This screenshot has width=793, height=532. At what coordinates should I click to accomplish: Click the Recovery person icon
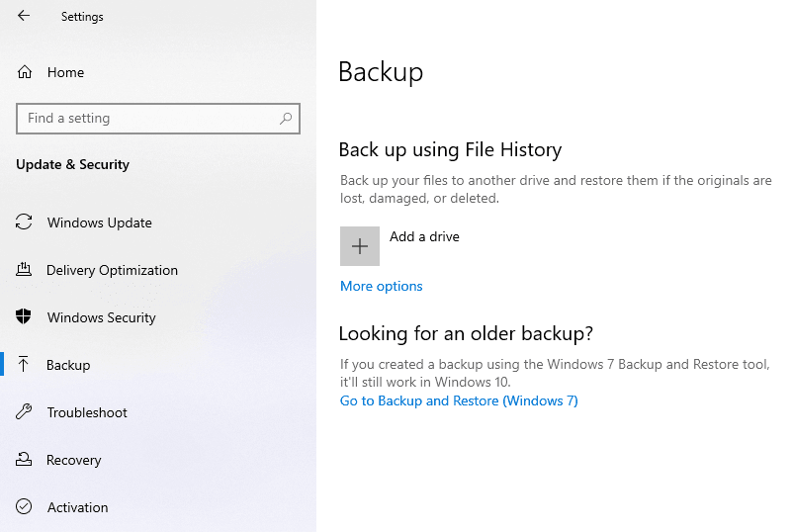pyautogui.click(x=25, y=460)
